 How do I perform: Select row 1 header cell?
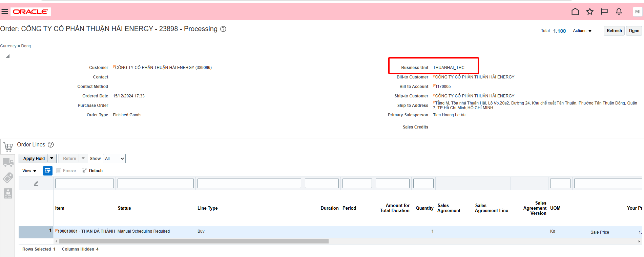coord(36,232)
